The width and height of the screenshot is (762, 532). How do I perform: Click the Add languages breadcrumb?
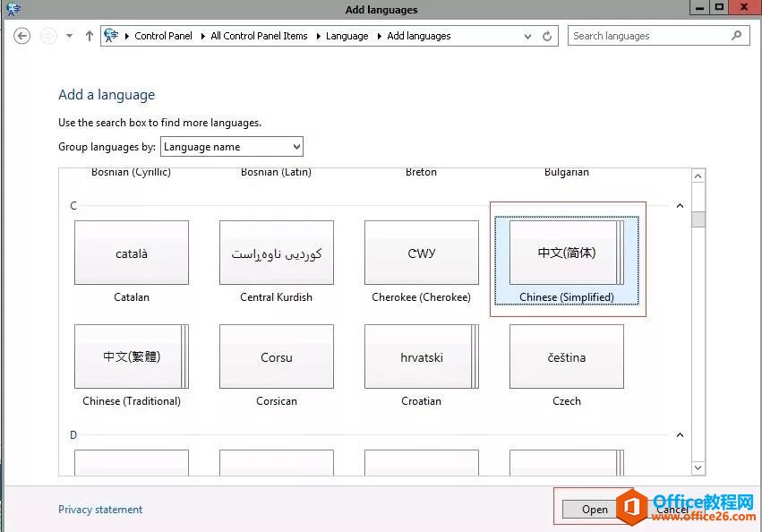tap(419, 36)
